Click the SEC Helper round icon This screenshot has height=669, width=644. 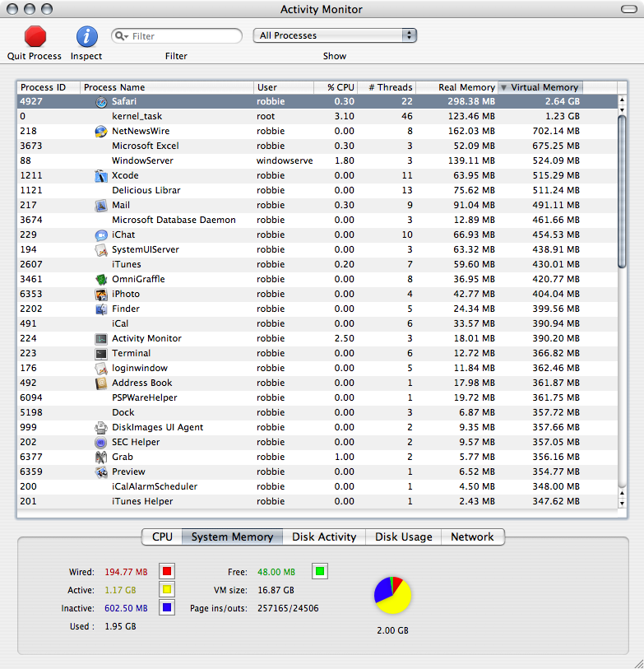click(x=101, y=443)
